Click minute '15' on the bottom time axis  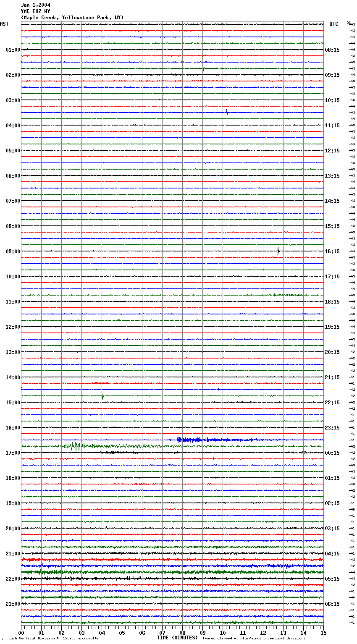[323, 633]
